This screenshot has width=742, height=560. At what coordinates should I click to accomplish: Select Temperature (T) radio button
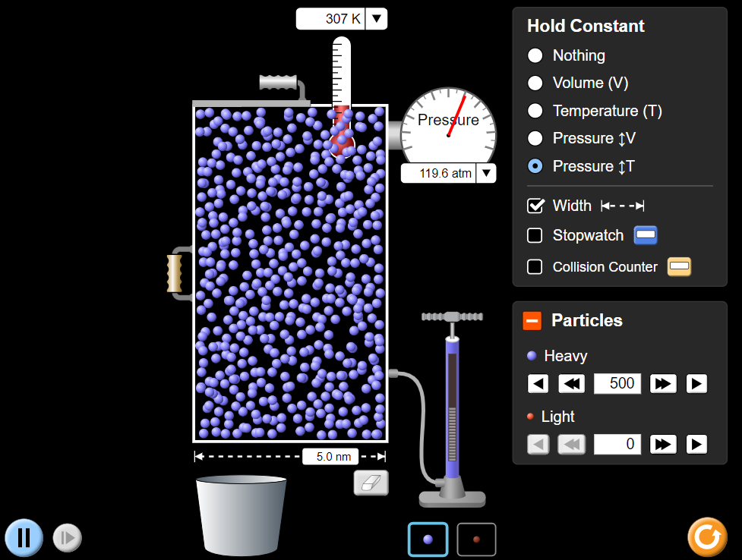pyautogui.click(x=535, y=111)
